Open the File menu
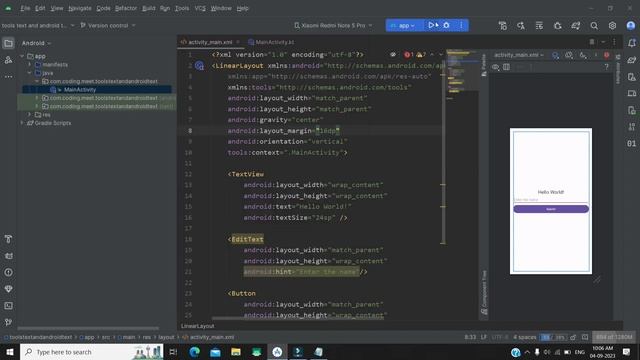The image size is (640, 360). 25,8
